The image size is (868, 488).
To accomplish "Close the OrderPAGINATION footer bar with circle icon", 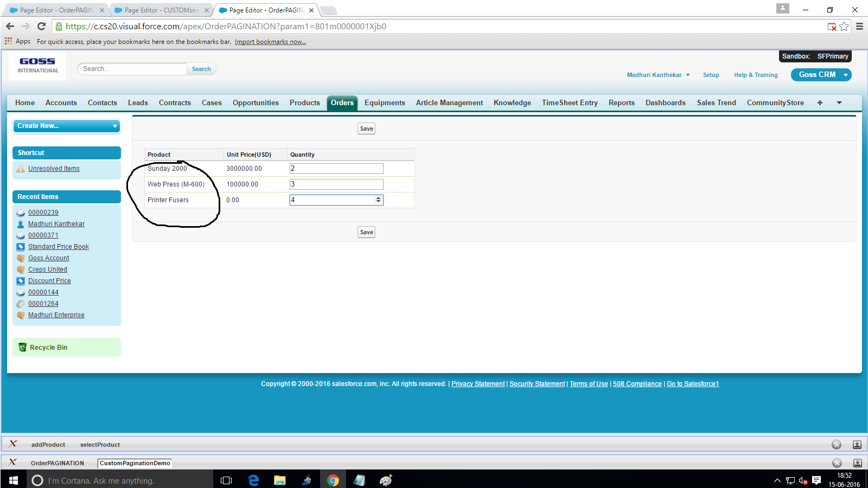I will click(x=837, y=463).
